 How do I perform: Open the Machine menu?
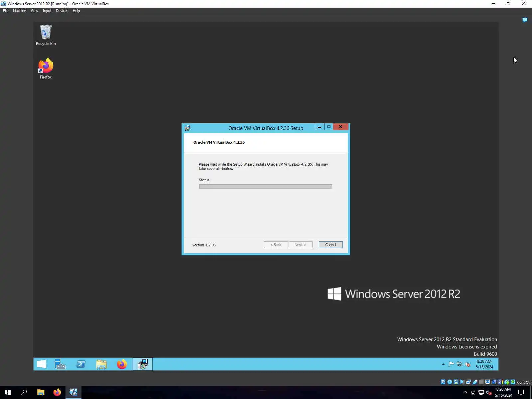point(19,11)
